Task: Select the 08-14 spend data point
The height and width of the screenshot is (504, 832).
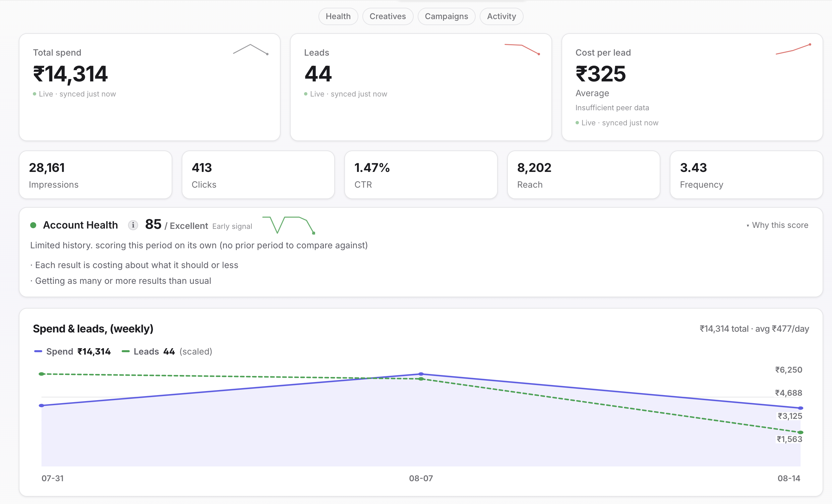Action: click(x=800, y=408)
